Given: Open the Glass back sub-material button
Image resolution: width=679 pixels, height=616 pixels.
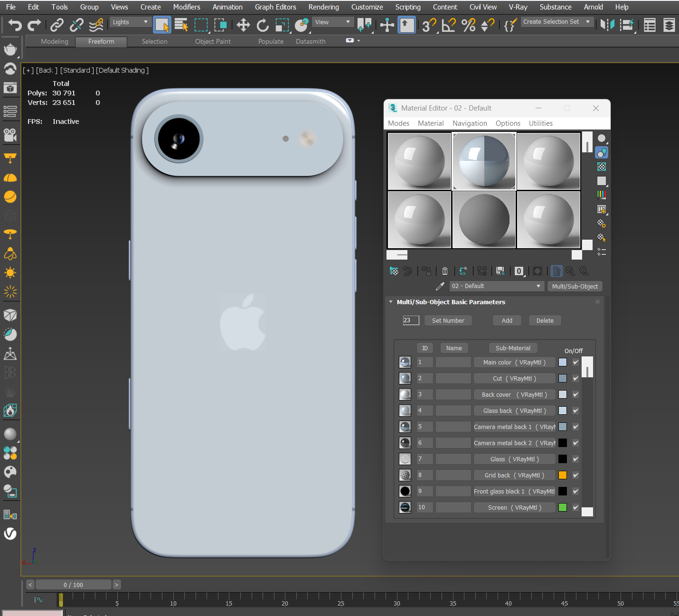Looking at the screenshot, I should [x=514, y=411].
